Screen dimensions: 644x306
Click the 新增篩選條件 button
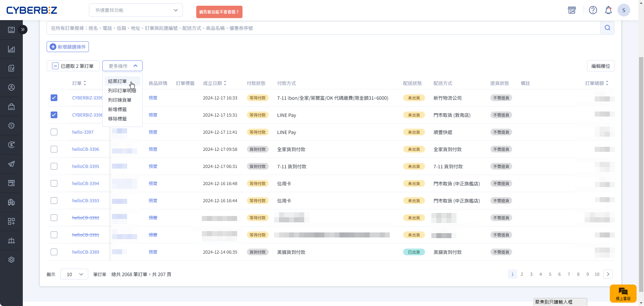pos(68,47)
